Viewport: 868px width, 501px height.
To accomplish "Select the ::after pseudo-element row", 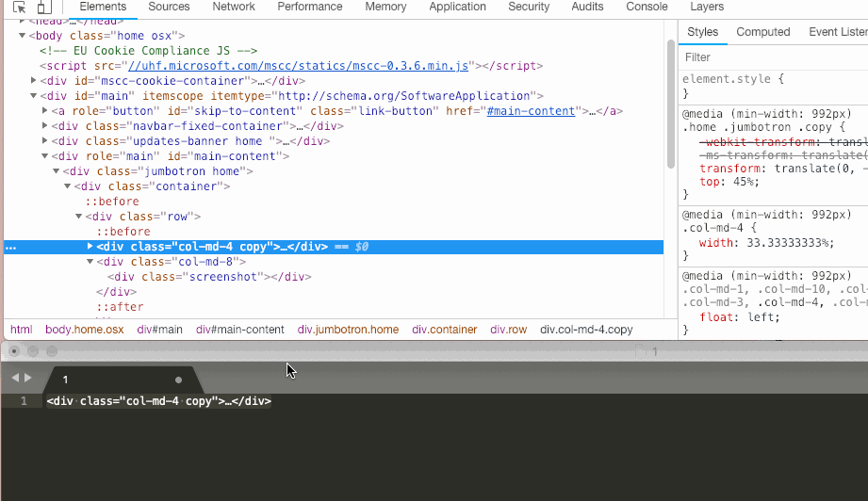I will [120, 307].
